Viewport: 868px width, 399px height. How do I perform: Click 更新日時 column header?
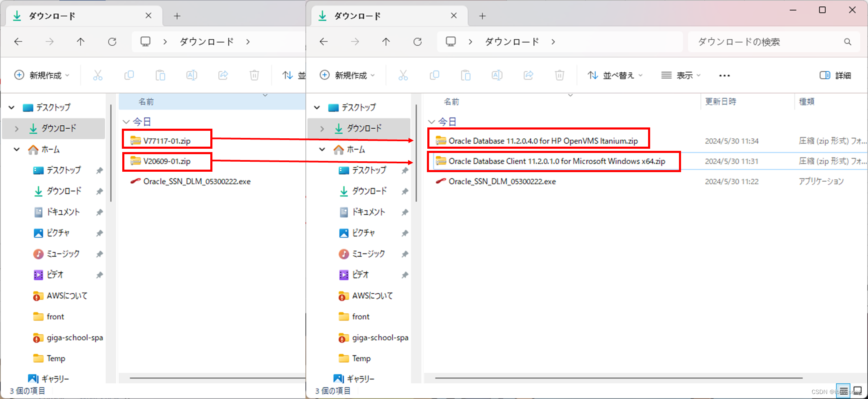click(x=721, y=102)
